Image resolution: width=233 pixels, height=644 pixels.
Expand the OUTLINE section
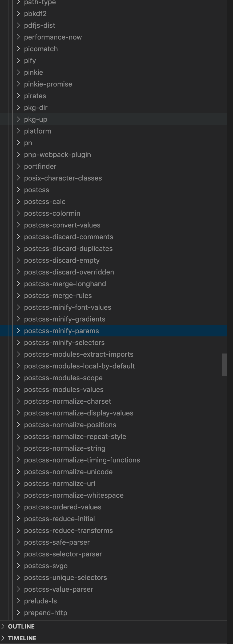(x=3, y=626)
